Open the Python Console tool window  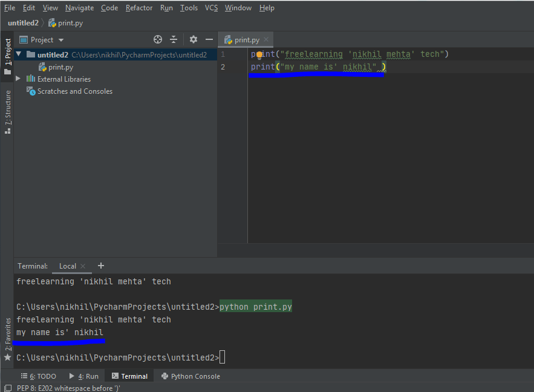click(x=190, y=376)
